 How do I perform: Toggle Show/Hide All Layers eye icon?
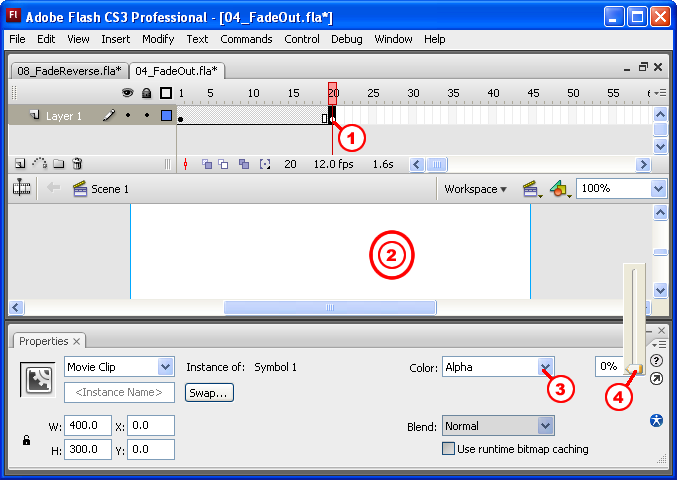(127, 93)
